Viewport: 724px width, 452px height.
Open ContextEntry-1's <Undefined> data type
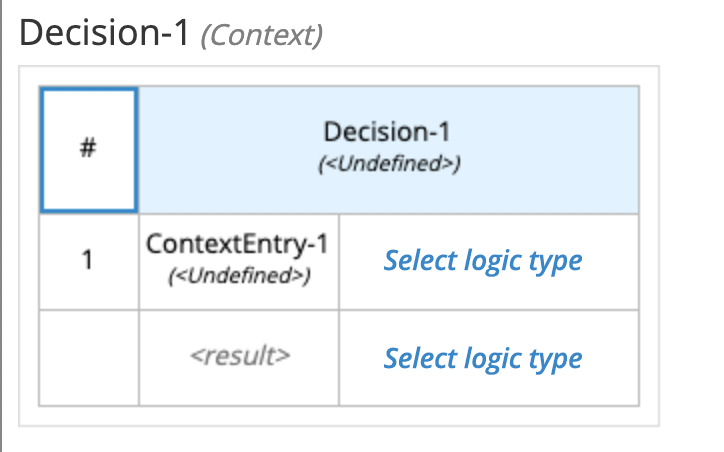pyautogui.click(x=238, y=276)
